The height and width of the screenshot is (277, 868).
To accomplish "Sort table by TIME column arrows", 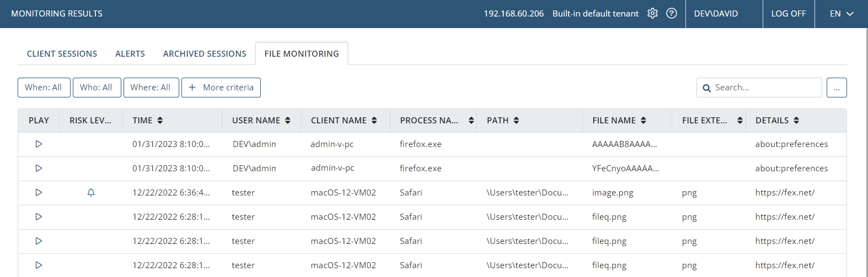I will (x=160, y=120).
